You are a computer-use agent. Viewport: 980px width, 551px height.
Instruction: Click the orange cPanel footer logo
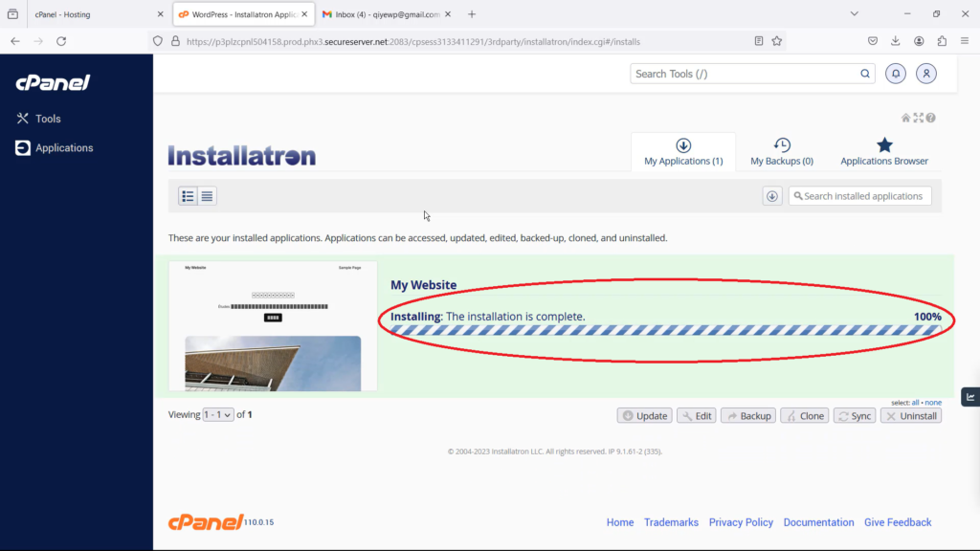point(206,521)
